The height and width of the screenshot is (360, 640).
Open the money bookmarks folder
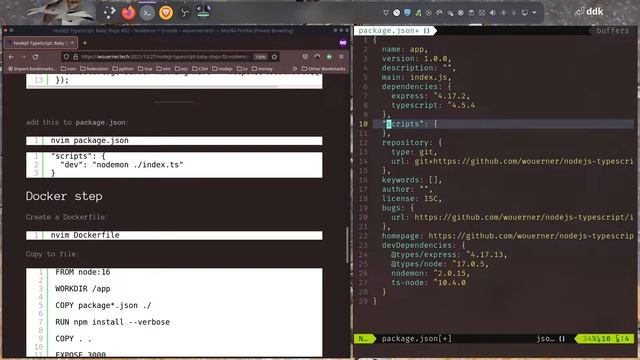coord(262,69)
